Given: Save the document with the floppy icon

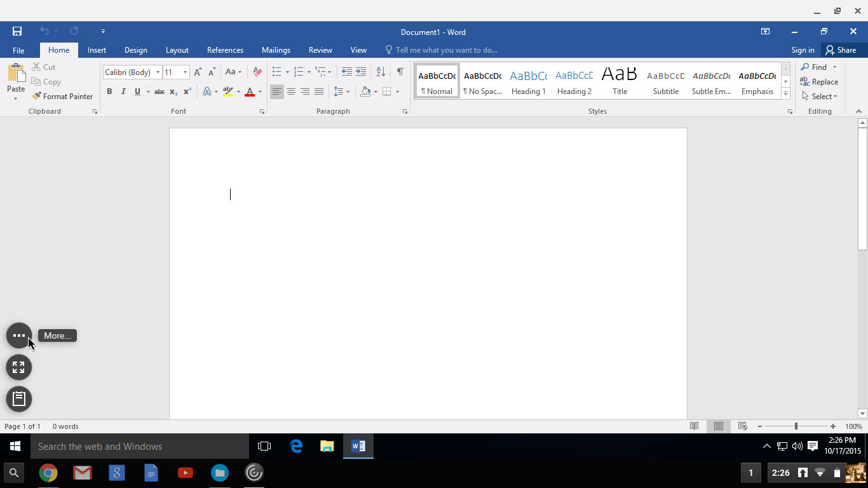Looking at the screenshot, I should coord(17,31).
